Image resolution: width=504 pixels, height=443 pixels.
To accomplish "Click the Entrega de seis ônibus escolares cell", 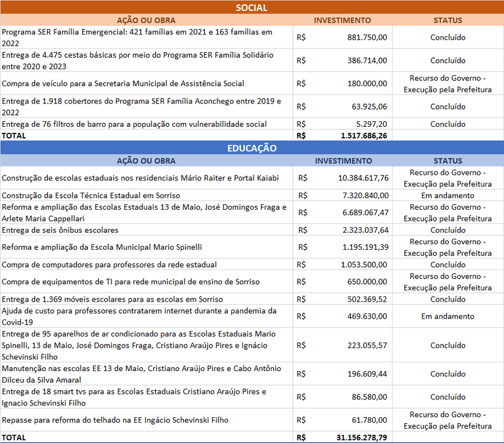I will [146, 230].
